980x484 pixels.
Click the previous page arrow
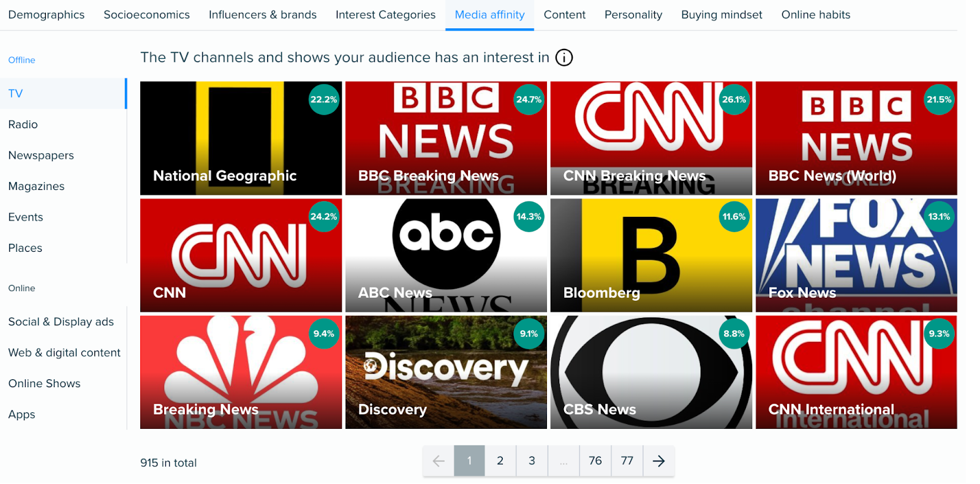(439, 461)
